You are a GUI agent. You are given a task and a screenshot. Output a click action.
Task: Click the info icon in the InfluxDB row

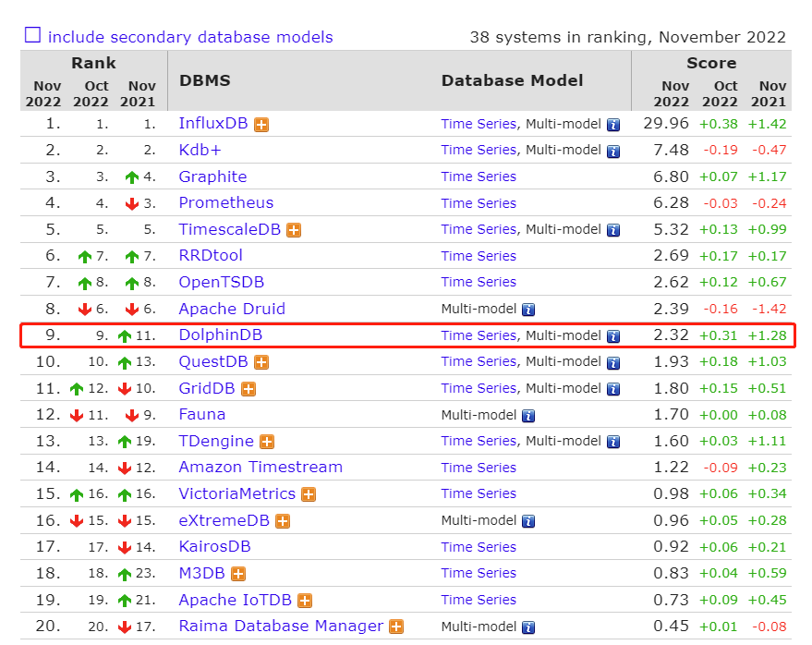tap(613, 125)
